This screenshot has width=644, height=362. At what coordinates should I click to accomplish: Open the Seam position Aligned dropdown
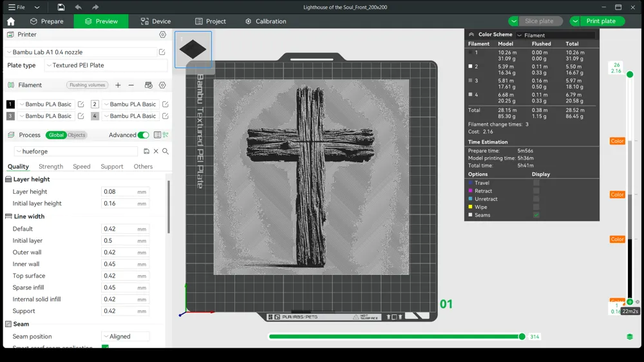click(x=126, y=336)
